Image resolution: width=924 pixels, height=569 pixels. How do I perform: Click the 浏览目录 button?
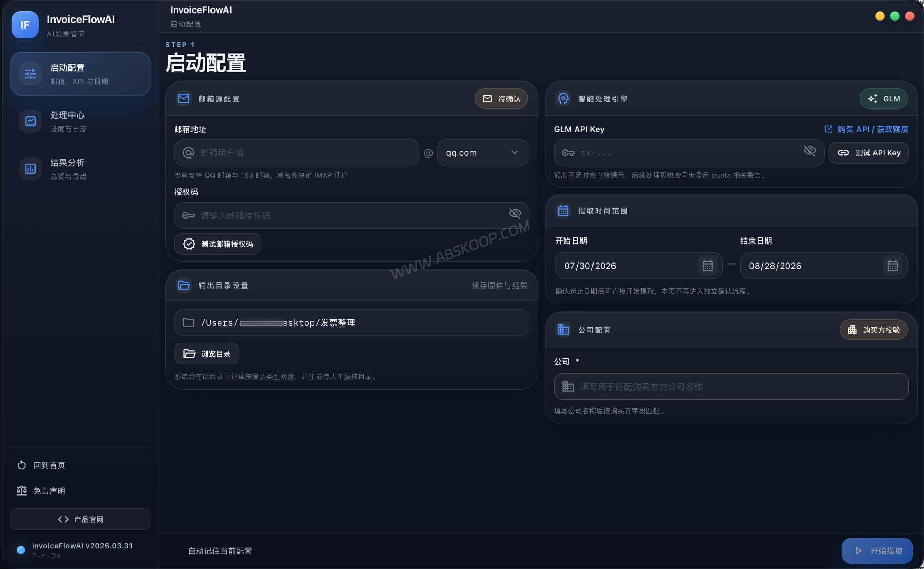pyautogui.click(x=207, y=354)
